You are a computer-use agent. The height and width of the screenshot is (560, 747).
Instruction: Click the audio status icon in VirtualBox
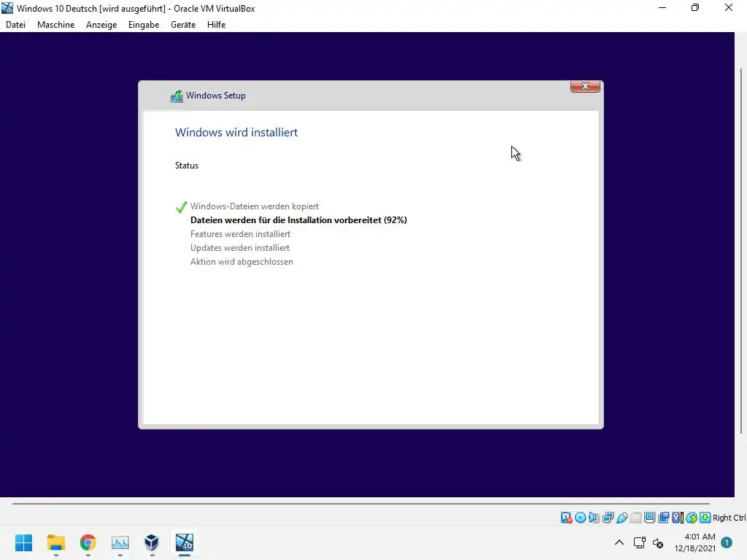tap(594, 518)
